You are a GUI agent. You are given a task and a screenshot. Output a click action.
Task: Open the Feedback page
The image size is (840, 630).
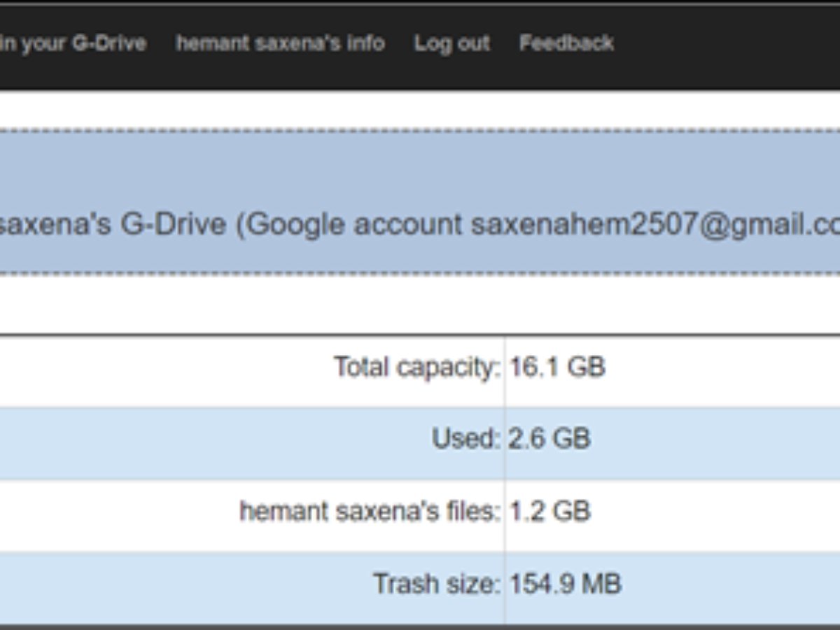(x=566, y=43)
